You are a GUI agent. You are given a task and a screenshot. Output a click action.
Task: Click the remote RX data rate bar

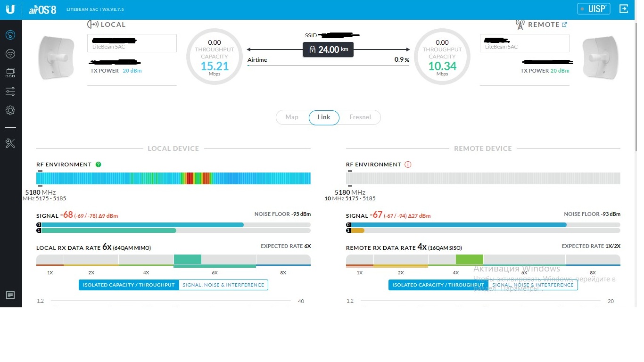(483, 260)
